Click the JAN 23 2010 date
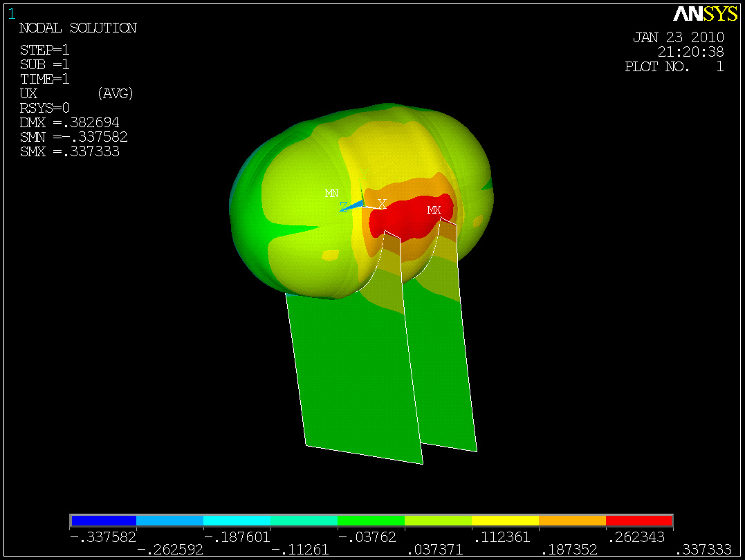 (679, 37)
